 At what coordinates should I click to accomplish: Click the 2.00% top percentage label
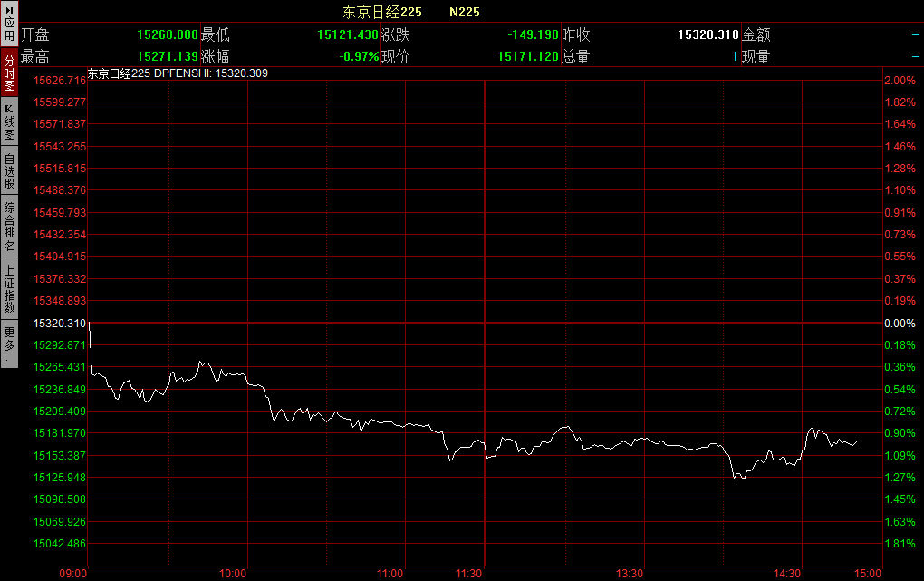(x=900, y=81)
